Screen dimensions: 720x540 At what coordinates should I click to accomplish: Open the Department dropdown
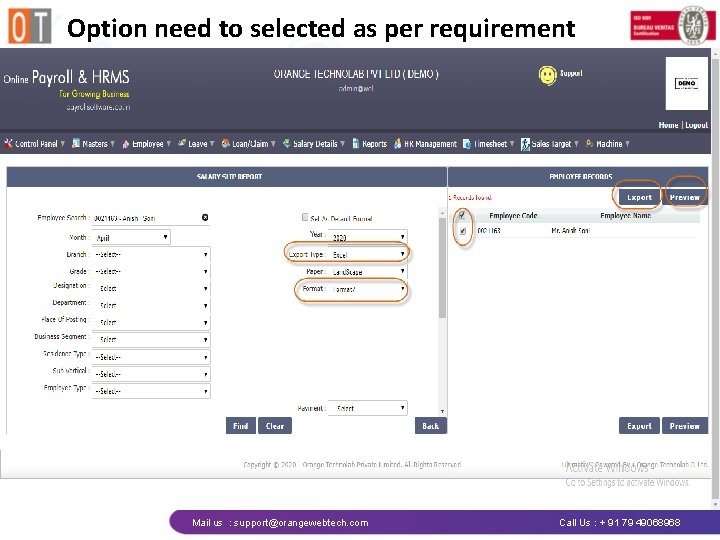pyautogui.click(x=151, y=305)
